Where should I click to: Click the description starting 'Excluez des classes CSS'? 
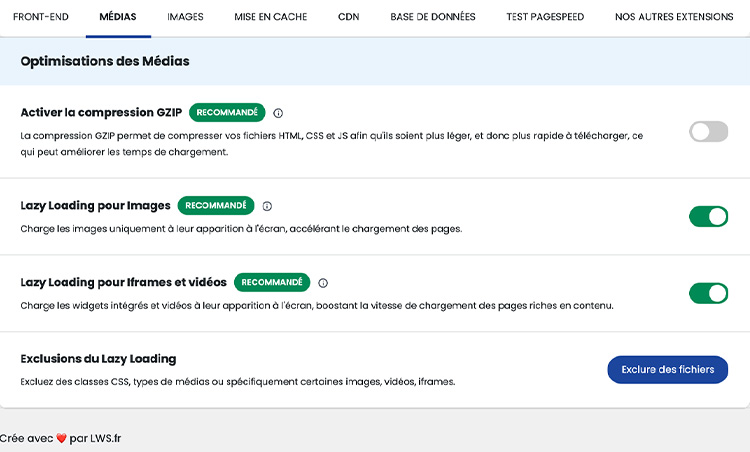coord(238,382)
